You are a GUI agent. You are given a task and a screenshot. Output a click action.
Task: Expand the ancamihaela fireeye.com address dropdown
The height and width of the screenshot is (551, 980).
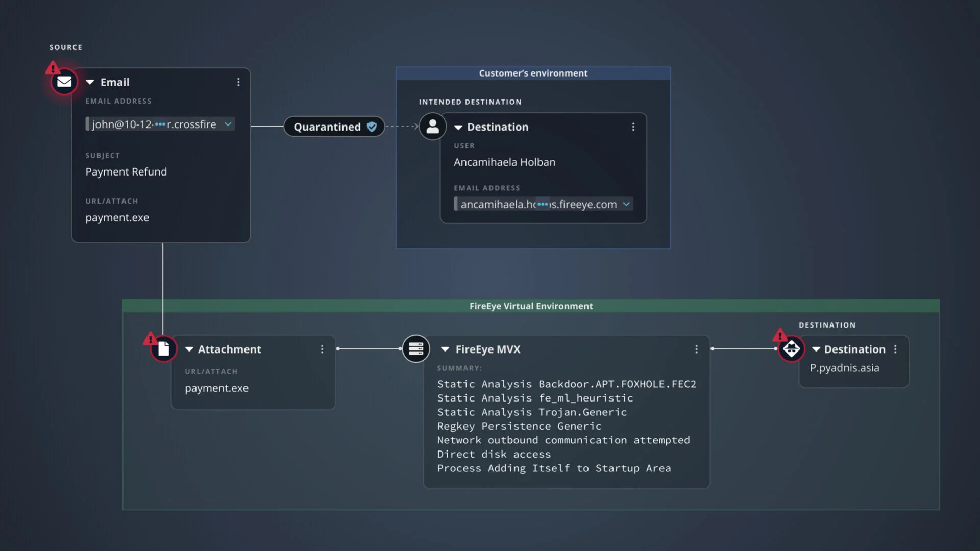tap(626, 204)
